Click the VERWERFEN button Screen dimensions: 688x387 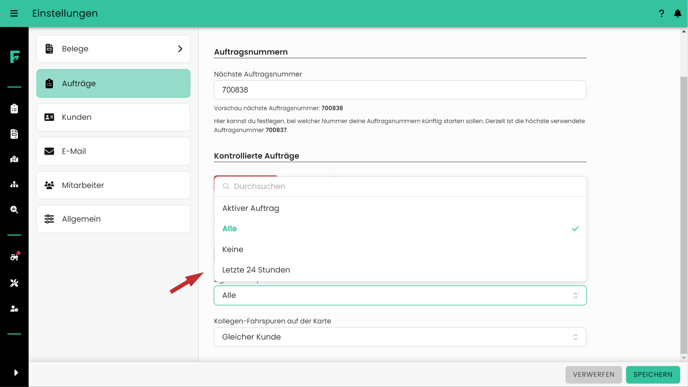593,374
